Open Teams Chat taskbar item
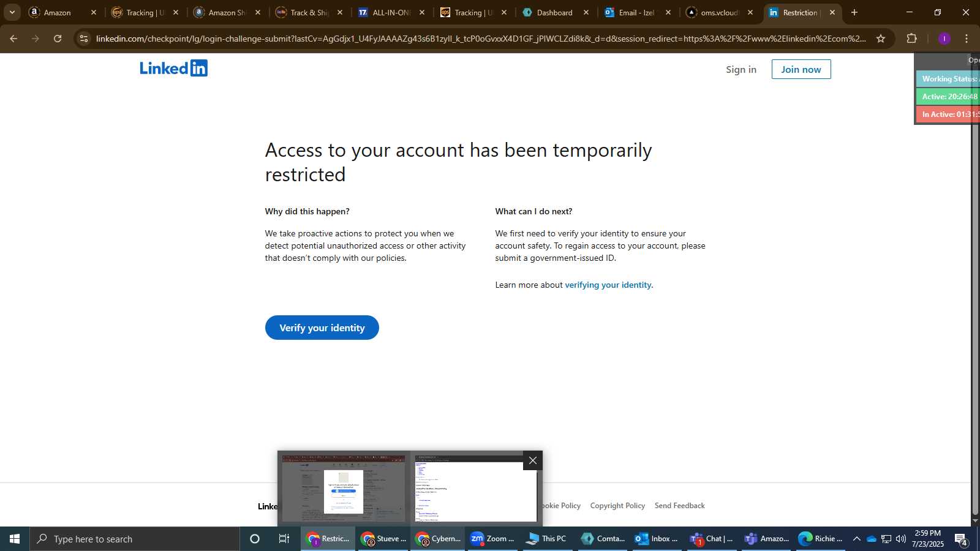Viewport: 980px width, 551px height. point(712,539)
